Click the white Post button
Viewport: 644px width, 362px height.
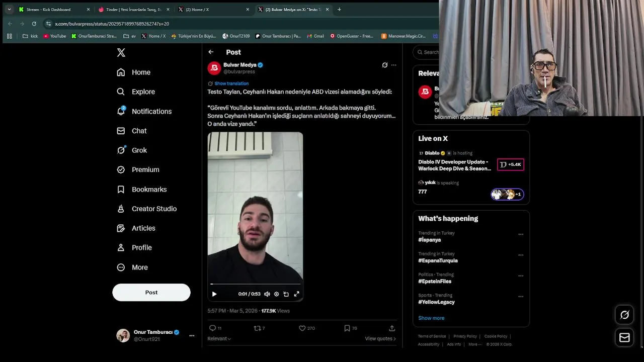coord(151,293)
